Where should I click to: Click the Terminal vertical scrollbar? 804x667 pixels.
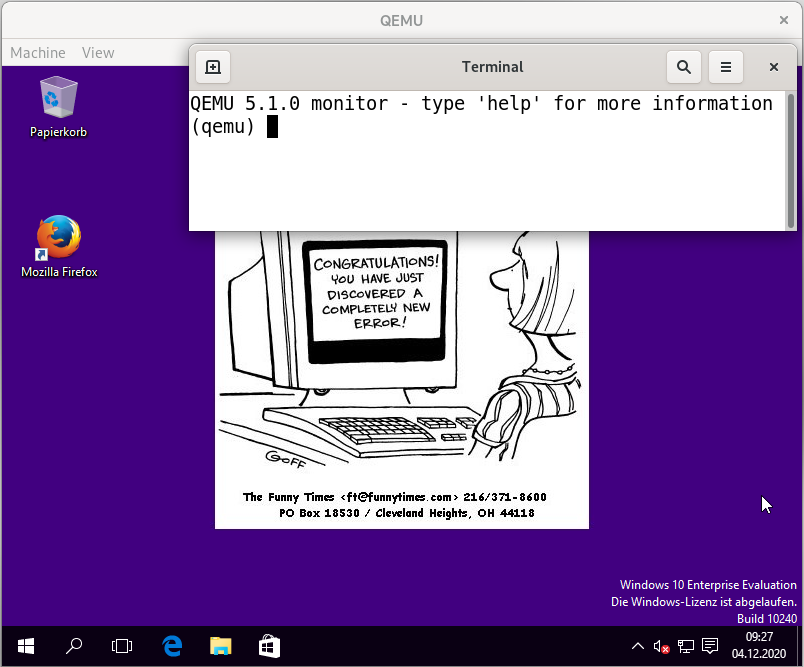(791, 160)
